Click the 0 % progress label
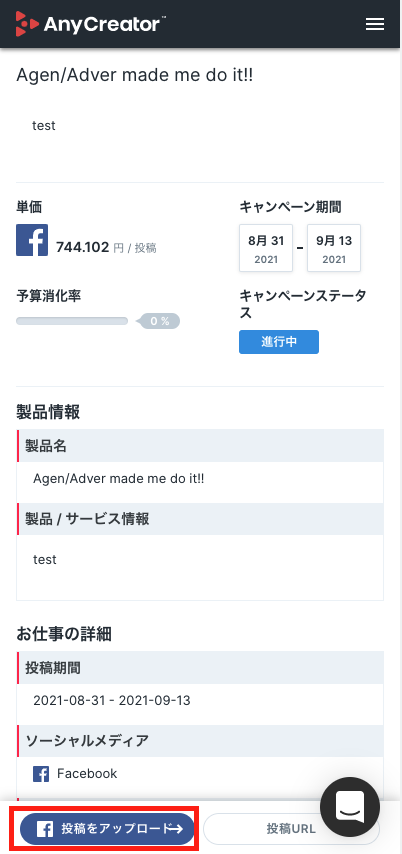The image size is (402, 854). (x=159, y=321)
